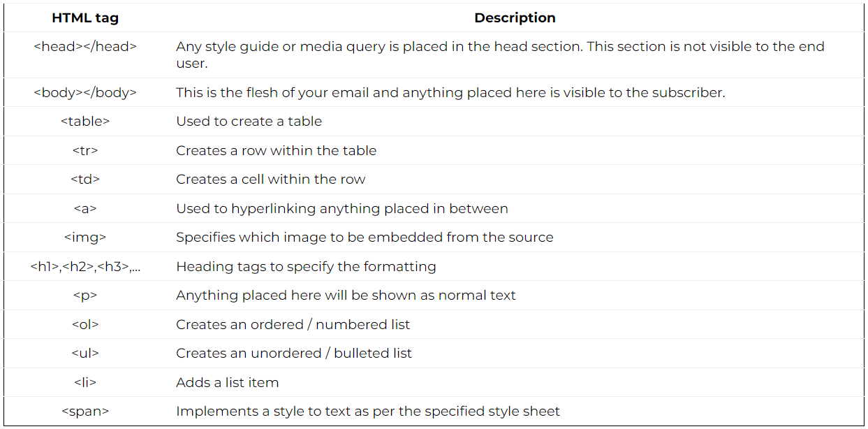Click the <li> tag cell
Viewport: 868px width, 429px height.
[85, 382]
